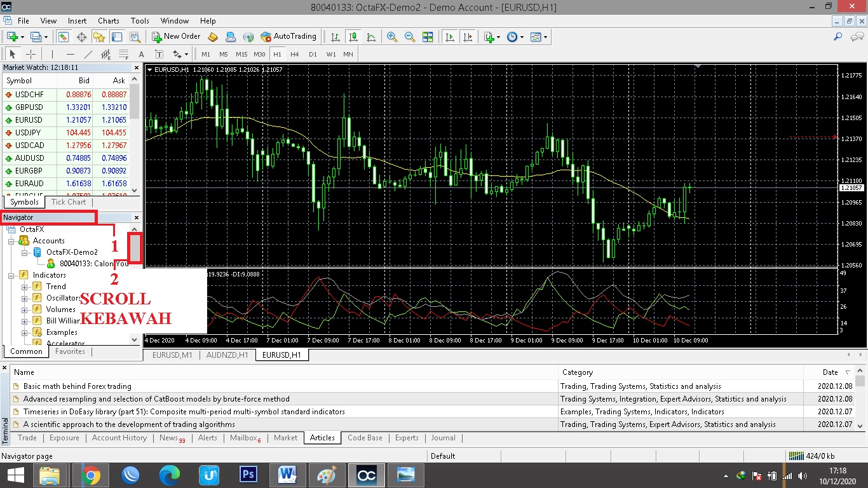This screenshot has height=488, width=868.
Task: Select the M15 timeframe
Action: coord(241,54)
